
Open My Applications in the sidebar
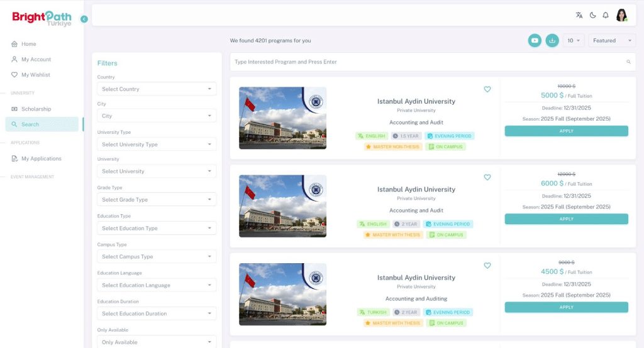click(x=41, y=159)
